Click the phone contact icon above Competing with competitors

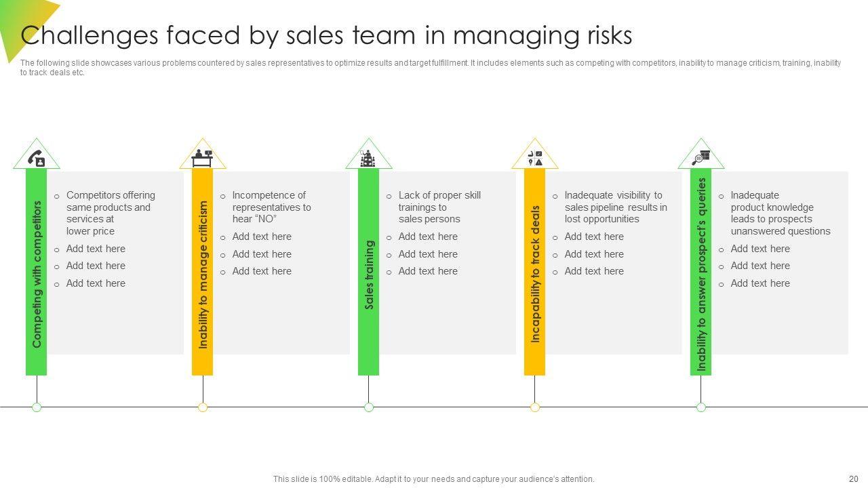(36, 158)
